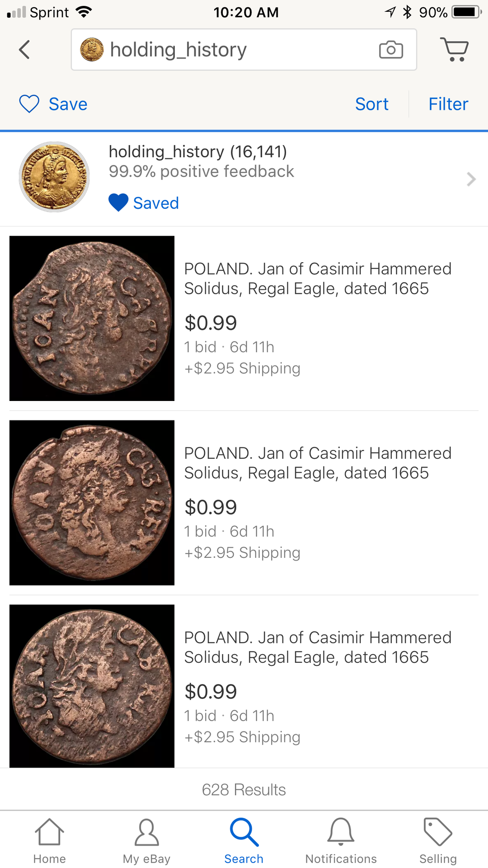Viewport: 488px width, 868px height.
Task: Tap the back arrow icon
Action: coord(25,50)
